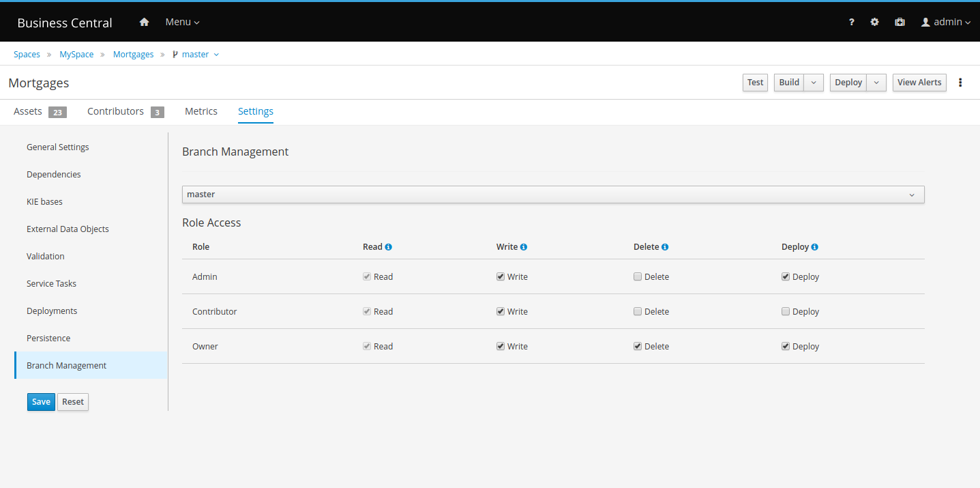This screenshot has width=980, height=488.
Task: Open the admin gear settings icon
Action: (x=874, y=22)
